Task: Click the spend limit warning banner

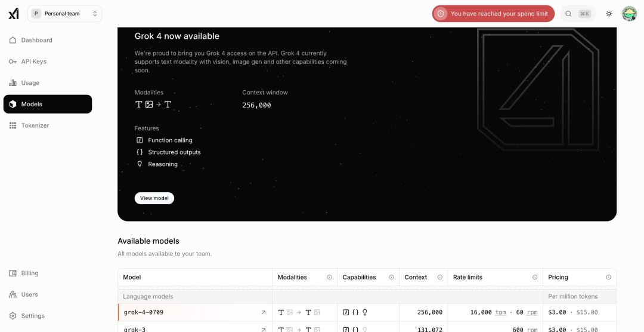Action: (x=493, y=14)
